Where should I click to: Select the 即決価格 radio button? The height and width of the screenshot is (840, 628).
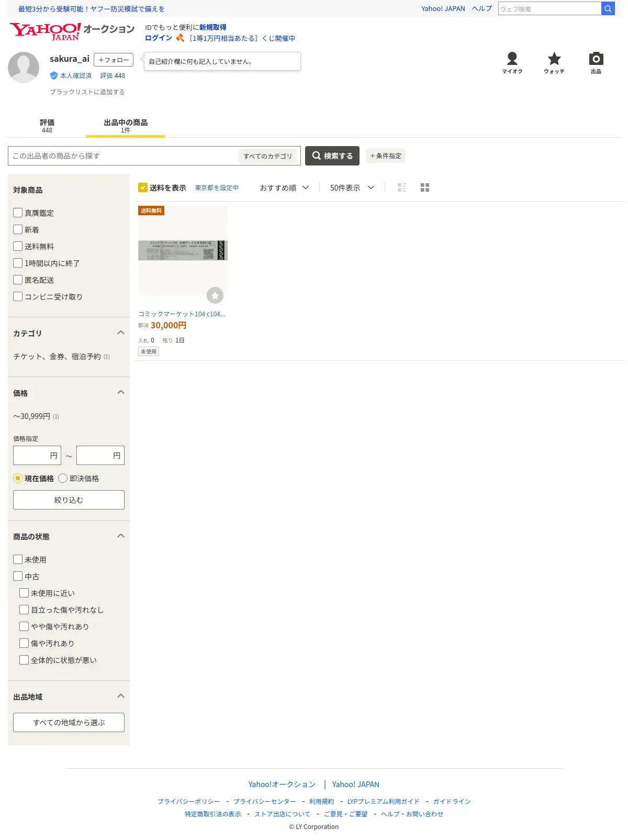coord(63,478)
